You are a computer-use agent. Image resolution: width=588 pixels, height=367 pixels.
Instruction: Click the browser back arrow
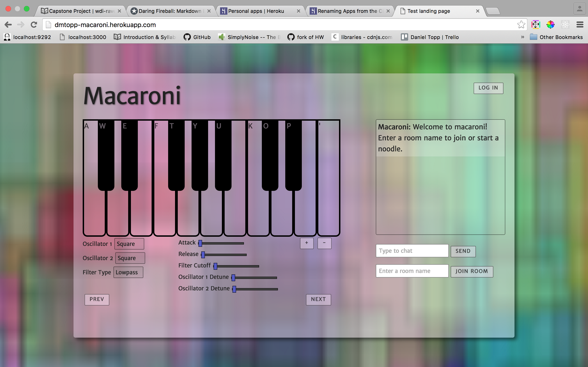(8, 25)
